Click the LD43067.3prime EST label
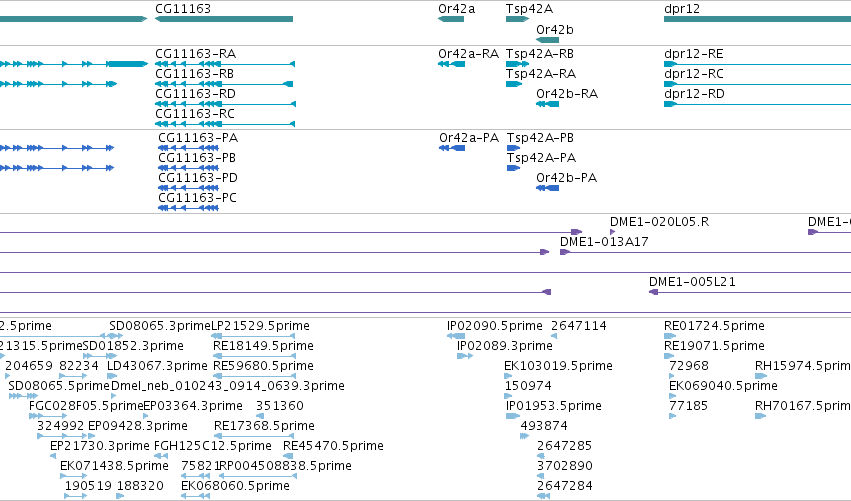The height and width of the screenshot is (501, 851). pyautogui.click(x=157, y=366)
